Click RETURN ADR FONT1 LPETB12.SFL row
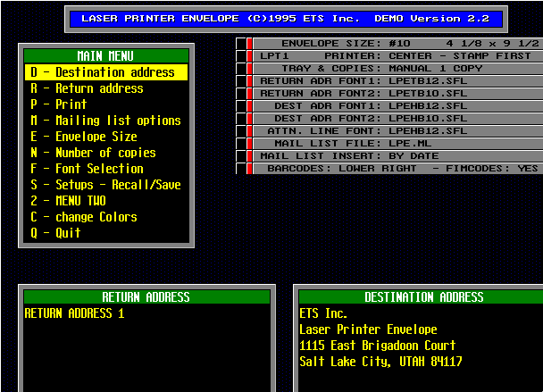Viewport: 543px width, 392px height. pyautogui.click(x=398, y=81)
